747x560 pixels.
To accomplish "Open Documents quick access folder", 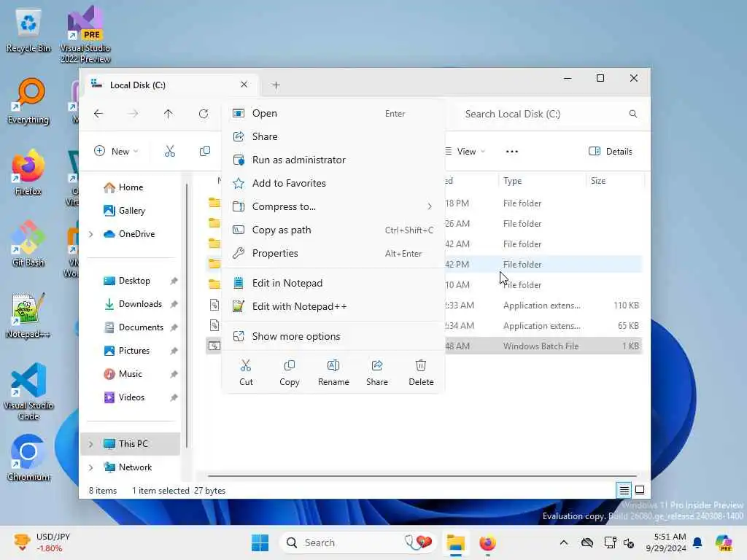I will [x=141, y=327].
